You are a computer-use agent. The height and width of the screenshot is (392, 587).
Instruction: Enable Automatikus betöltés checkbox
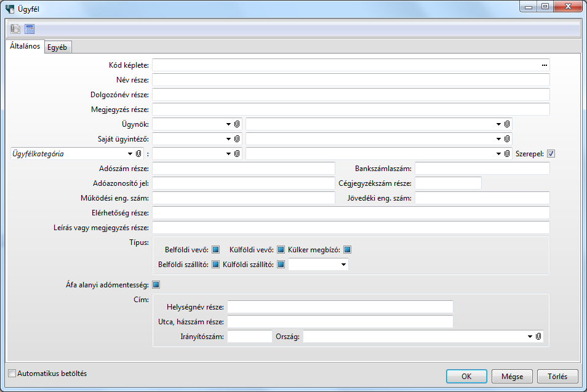(12, 374)
